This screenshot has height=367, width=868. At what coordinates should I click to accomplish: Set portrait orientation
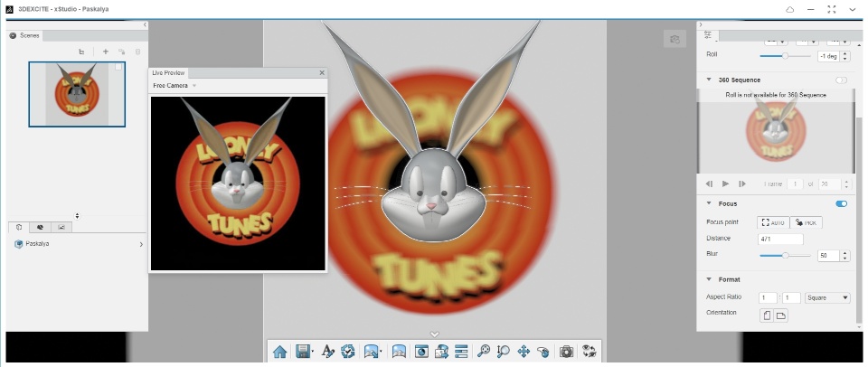click(767, 315)
